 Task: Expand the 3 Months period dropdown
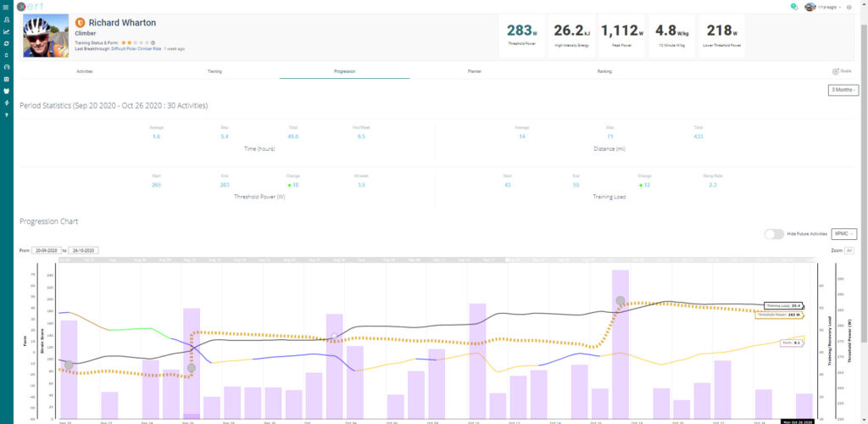coord(843,90)
